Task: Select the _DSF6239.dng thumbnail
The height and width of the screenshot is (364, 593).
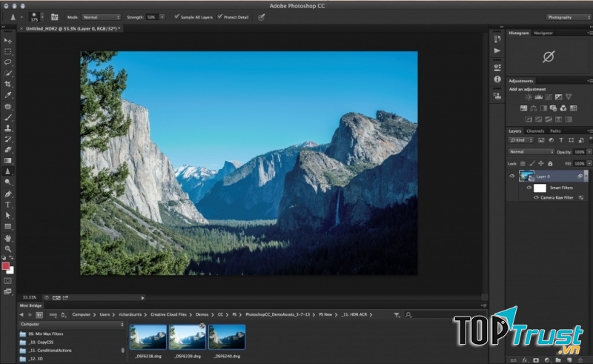Action: tap(188, 337)
